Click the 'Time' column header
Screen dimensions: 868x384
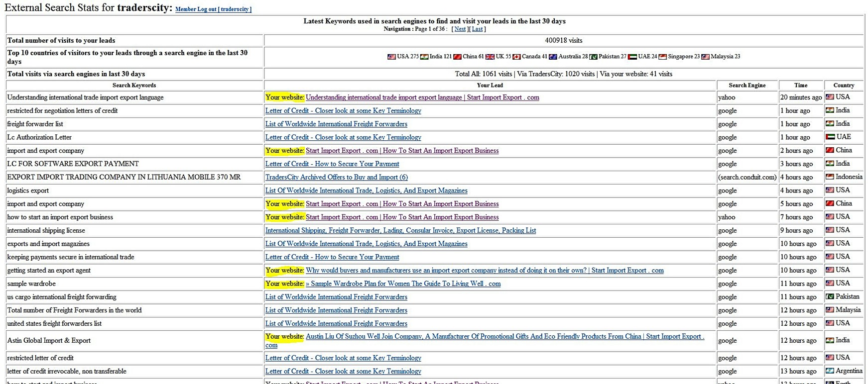pos(801,86)
